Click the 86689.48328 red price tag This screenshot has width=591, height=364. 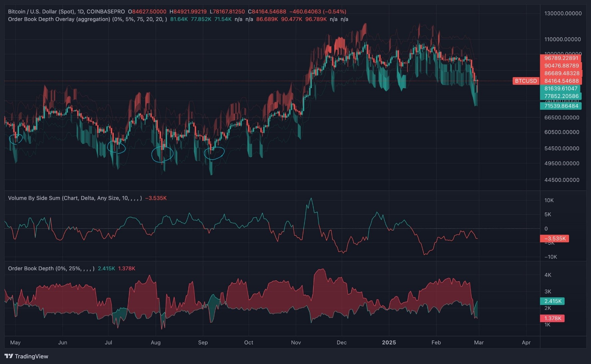pyautogui.click(x=561, y=73)
